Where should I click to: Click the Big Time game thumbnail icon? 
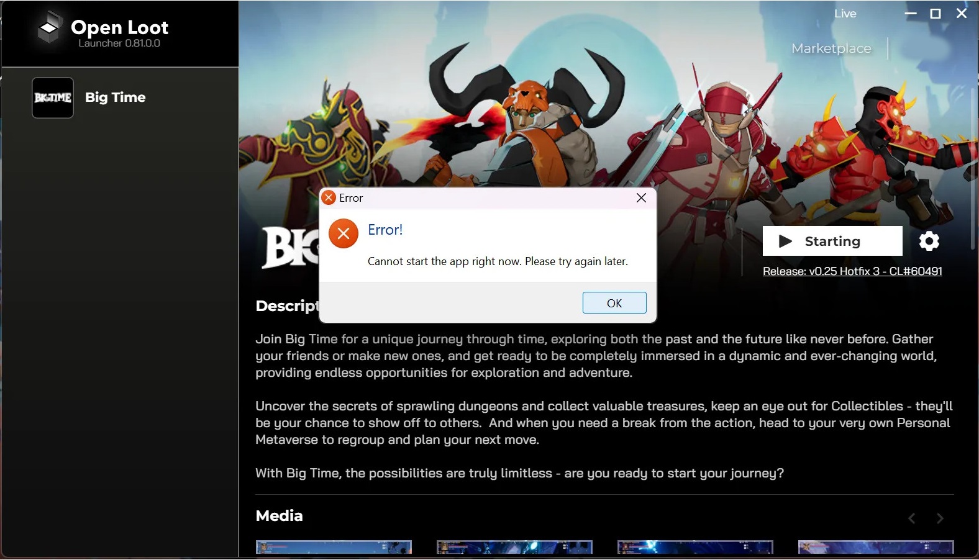point(53,97)
